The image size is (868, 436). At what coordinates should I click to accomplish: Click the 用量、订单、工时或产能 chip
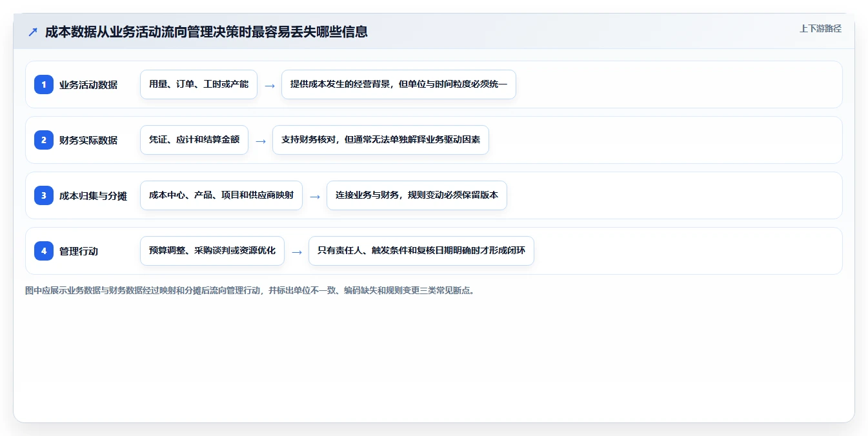pyautogui.click(x=199, y=84)
